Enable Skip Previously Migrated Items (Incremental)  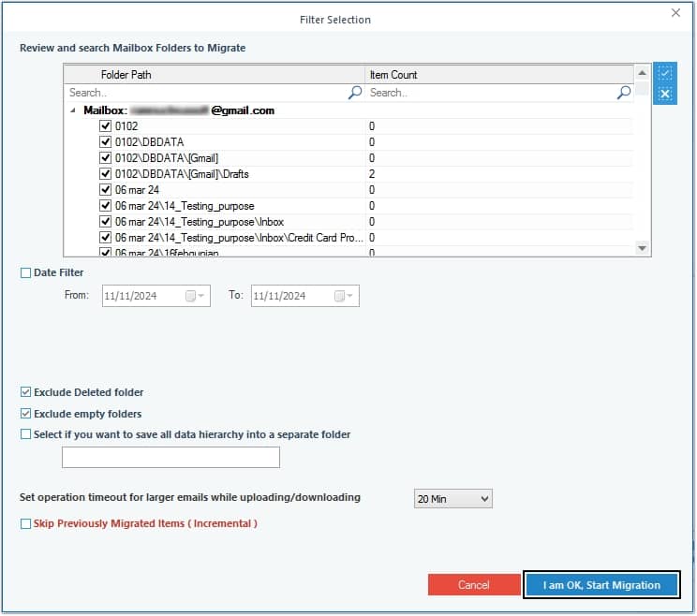26,523
